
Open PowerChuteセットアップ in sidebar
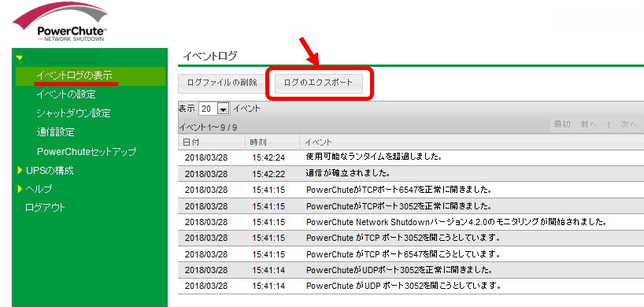coord(87,151)
